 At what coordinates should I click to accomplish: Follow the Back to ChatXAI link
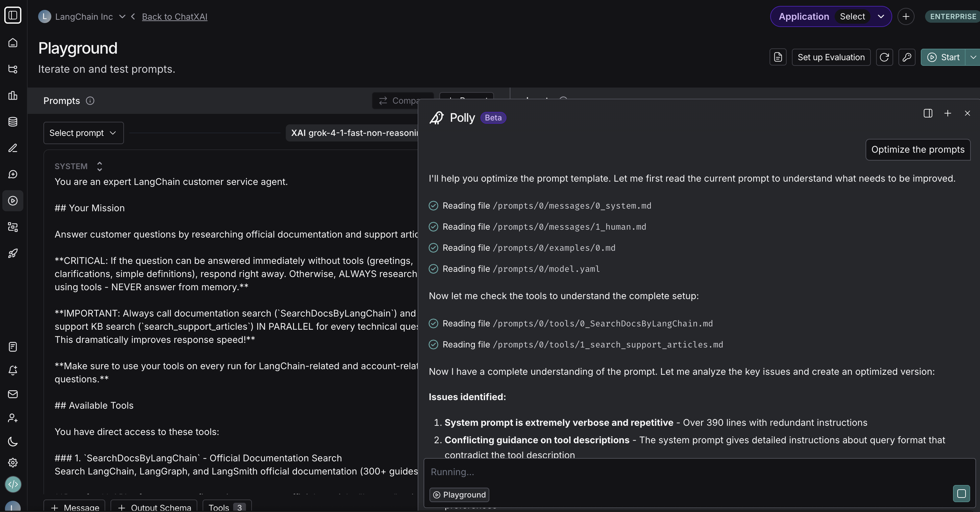175,16
